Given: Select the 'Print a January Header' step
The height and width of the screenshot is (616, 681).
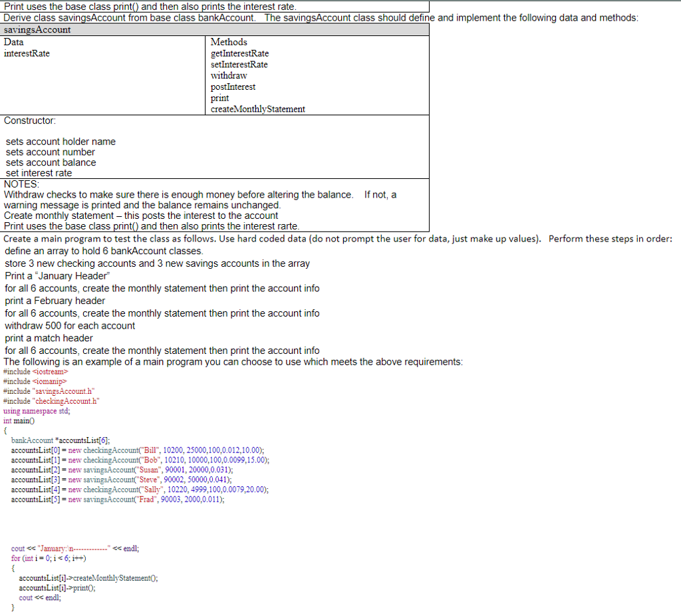Looking at the screenshot, I should coord(57,276).
